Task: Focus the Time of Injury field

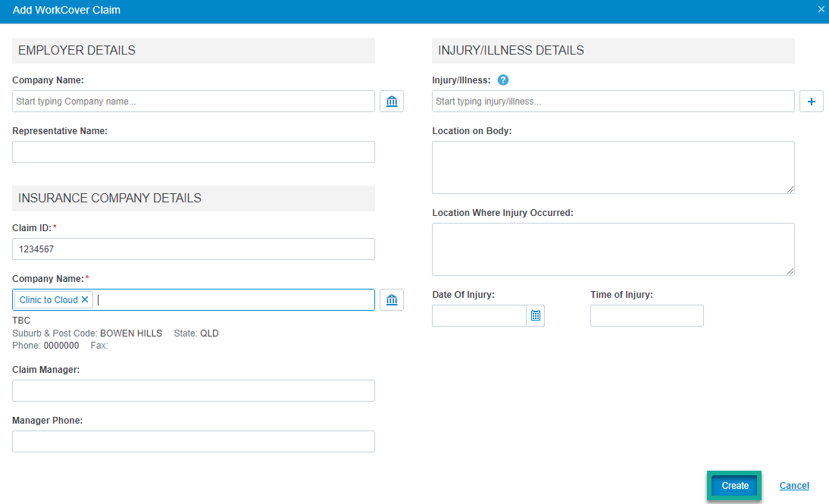Action: (x=647, y=316)
